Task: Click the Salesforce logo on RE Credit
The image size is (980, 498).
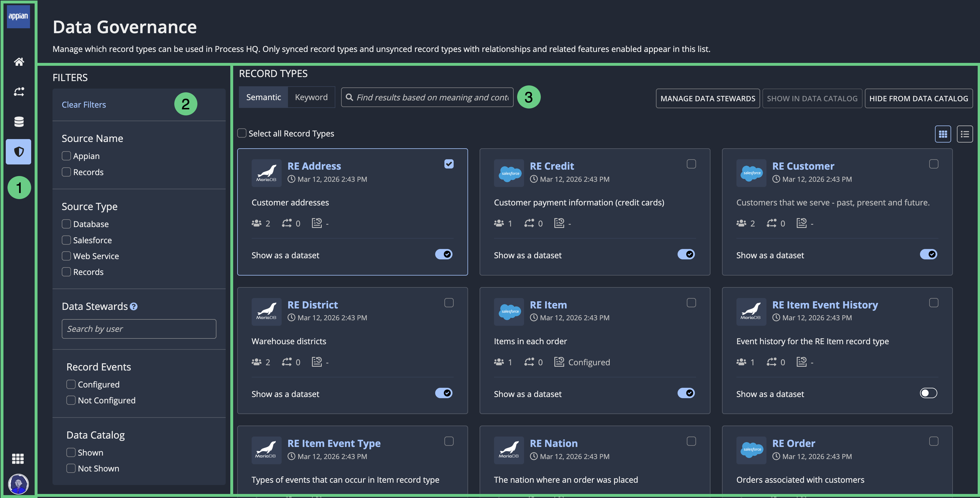Action: point(509,173)
